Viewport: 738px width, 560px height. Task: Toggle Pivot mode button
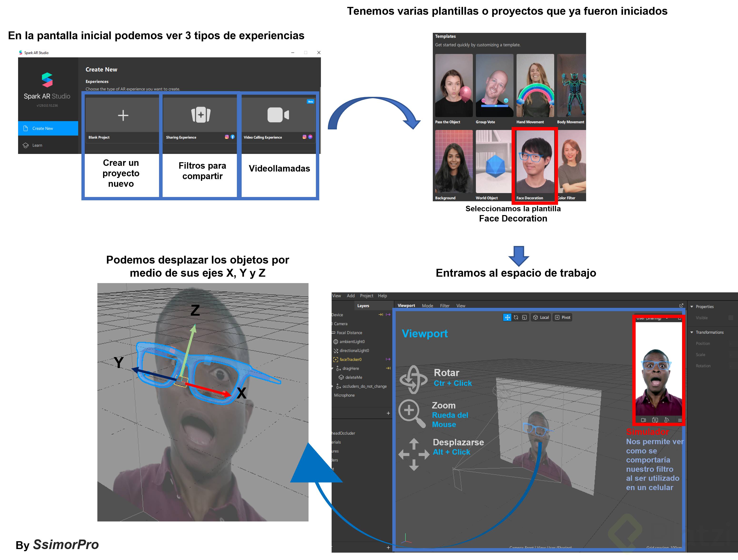pyautogui.click(x=563, y=317)
